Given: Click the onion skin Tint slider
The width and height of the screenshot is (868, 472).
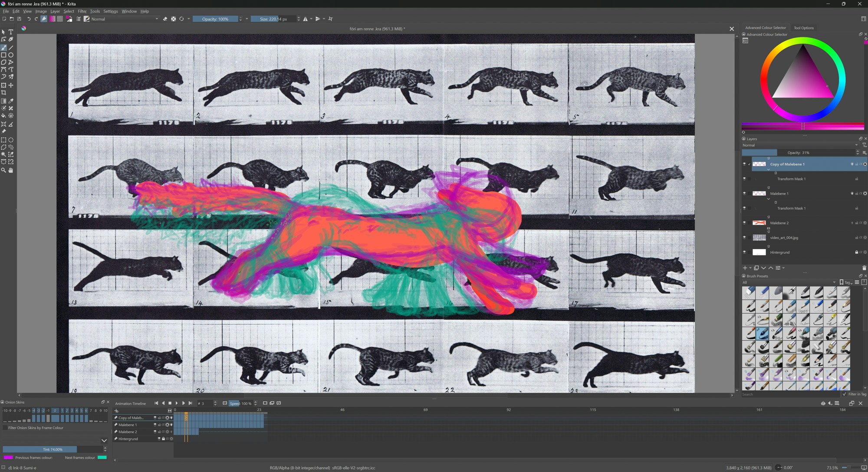Looking at the screenshot, I should point(53,449).
